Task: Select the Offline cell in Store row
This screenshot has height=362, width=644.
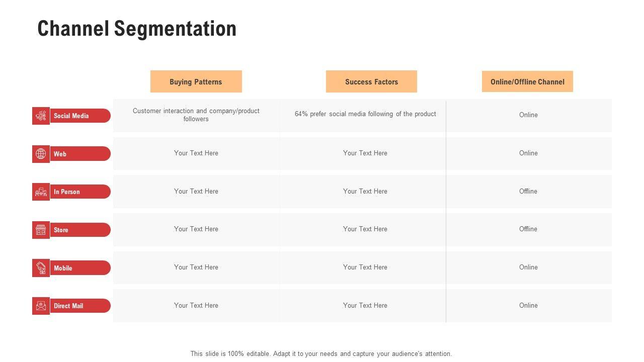Action: [x=528, y=229]
